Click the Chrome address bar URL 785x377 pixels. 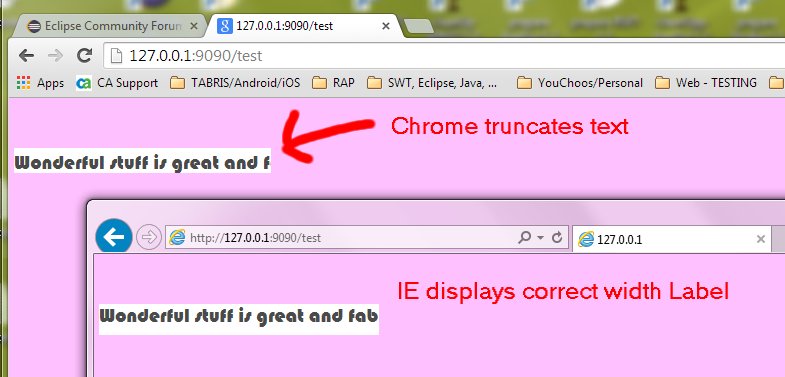(196, 56)
